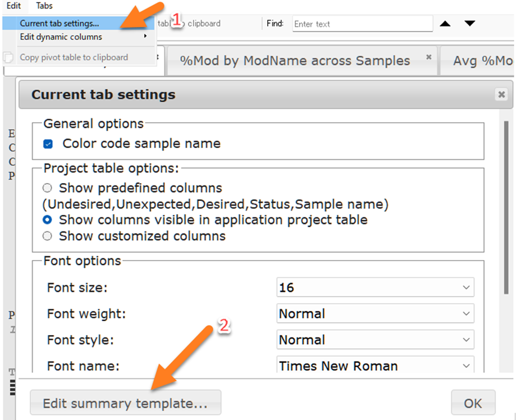
Task: Close the %Mod by ModName across Samples tab
Action: (429, 57)
